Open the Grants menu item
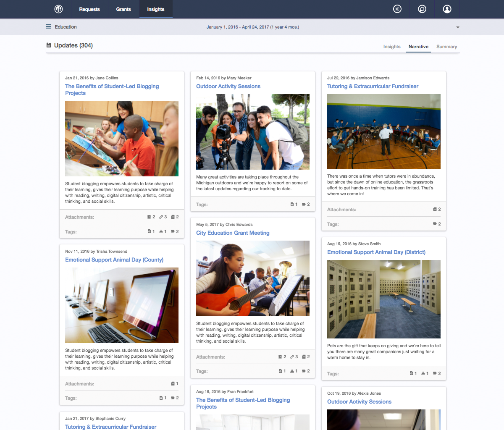The image size is (504, 430). tap(123, 9)
